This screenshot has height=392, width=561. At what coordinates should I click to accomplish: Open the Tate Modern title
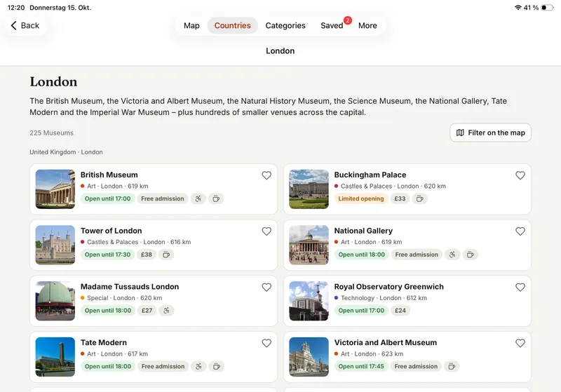pyautogui.click(x=103, y=342)
